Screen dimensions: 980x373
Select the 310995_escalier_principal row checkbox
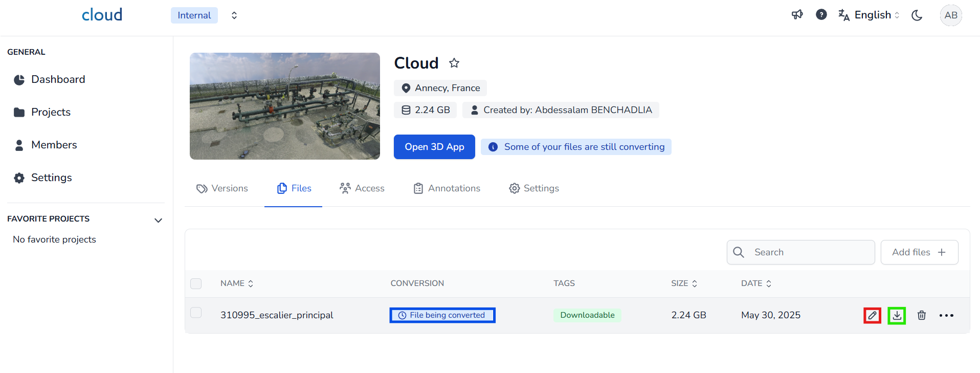coord(196,313)
